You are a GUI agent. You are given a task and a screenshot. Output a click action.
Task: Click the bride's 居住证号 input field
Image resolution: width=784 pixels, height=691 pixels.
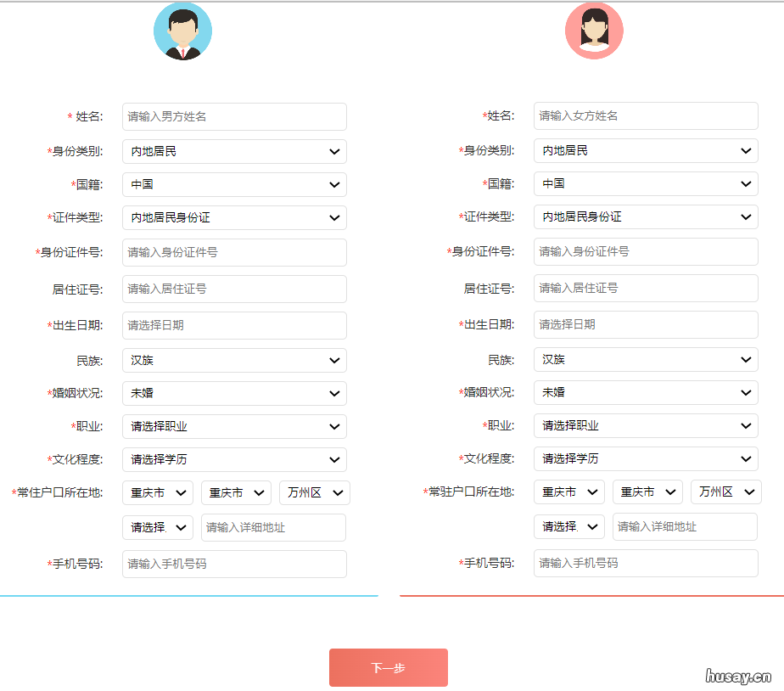point(646,288)
